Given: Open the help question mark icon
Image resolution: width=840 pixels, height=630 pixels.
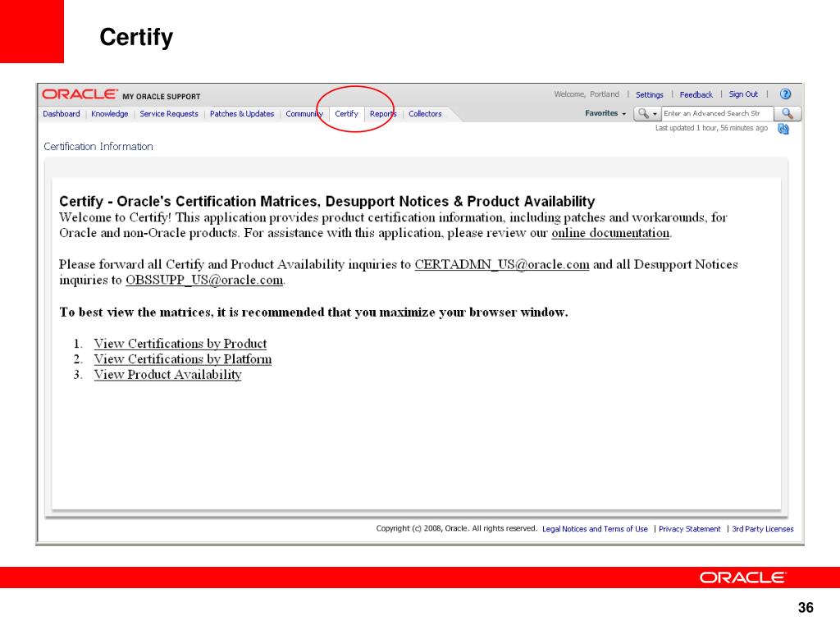Looking at the screenshot, I should (785, 94).
